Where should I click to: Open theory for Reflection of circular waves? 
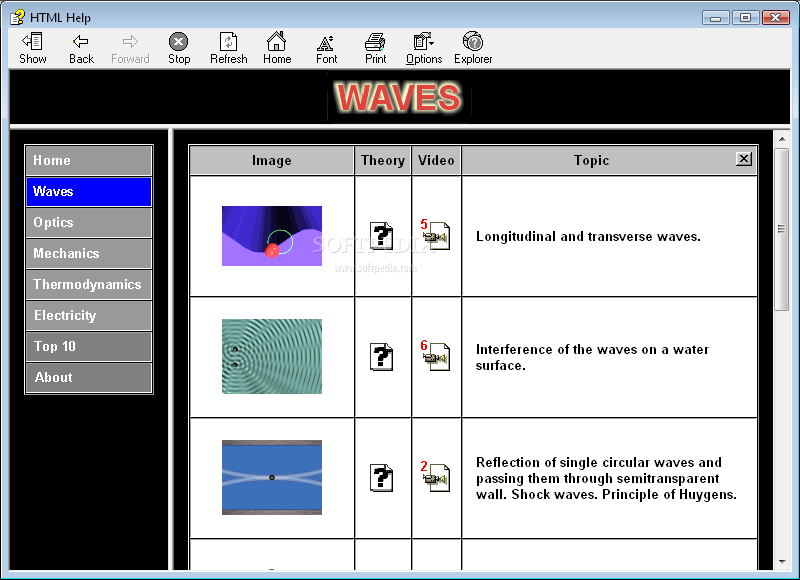point(382,477)
